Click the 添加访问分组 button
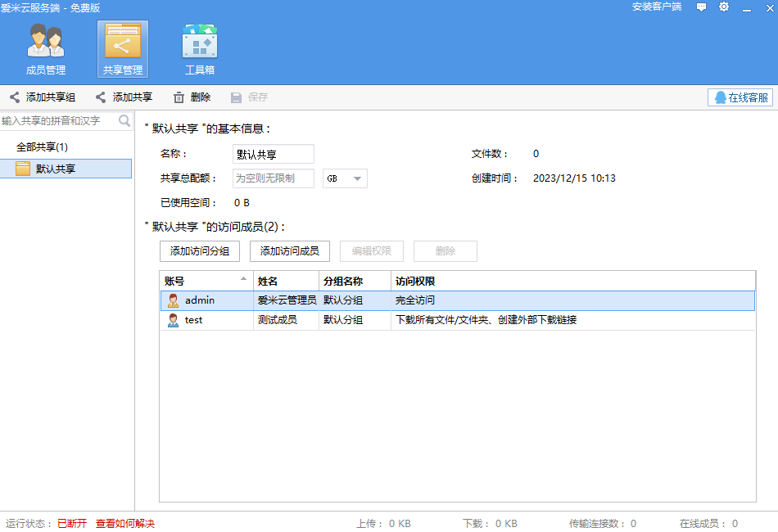 tap(200, 251)
